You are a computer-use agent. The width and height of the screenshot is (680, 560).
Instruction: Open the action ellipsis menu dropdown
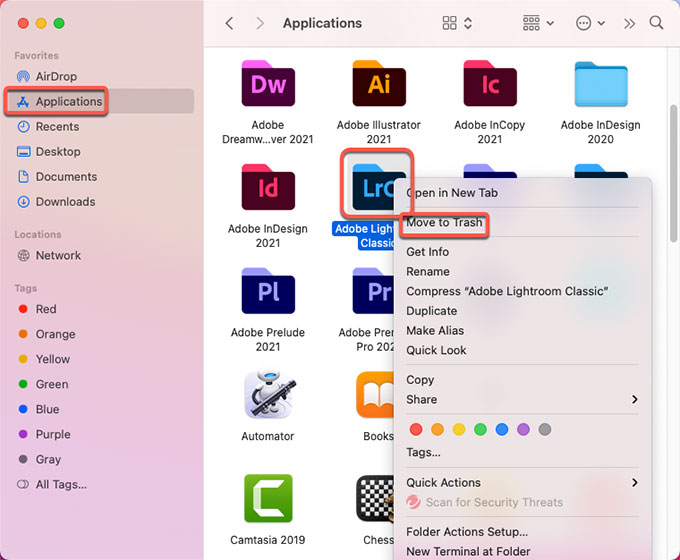(590, 23)
